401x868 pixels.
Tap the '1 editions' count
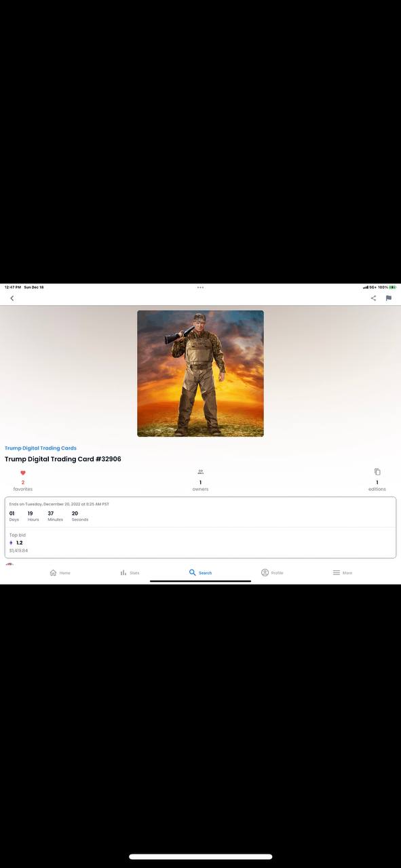377,486
